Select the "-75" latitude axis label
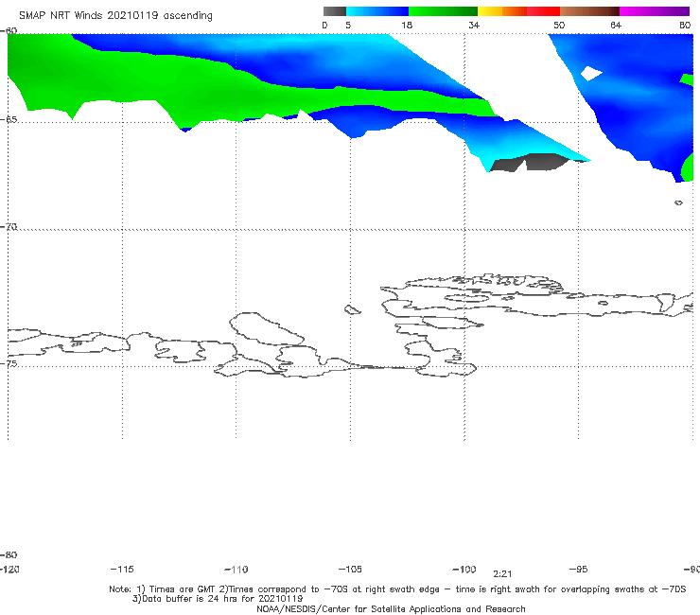700x615 pixels. click(x=9, y=363)
